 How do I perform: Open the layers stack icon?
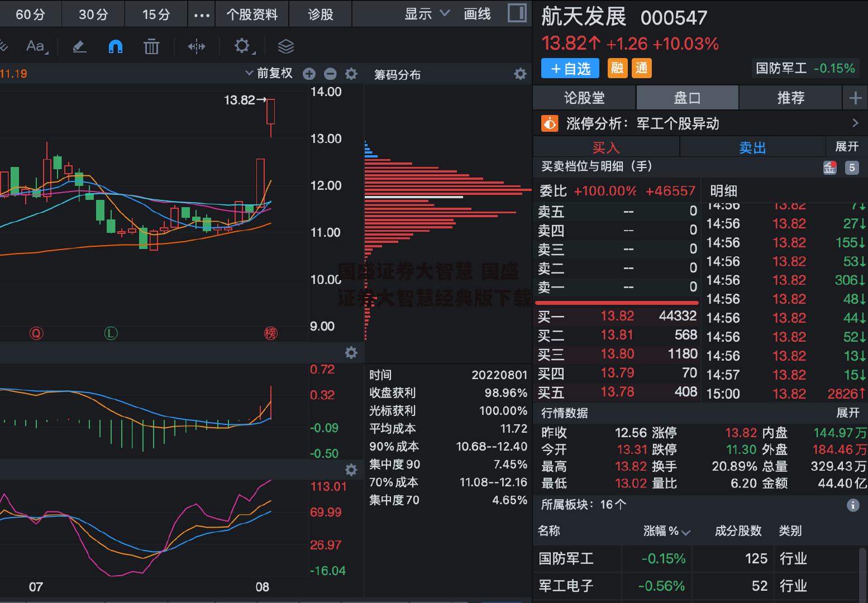285,46
